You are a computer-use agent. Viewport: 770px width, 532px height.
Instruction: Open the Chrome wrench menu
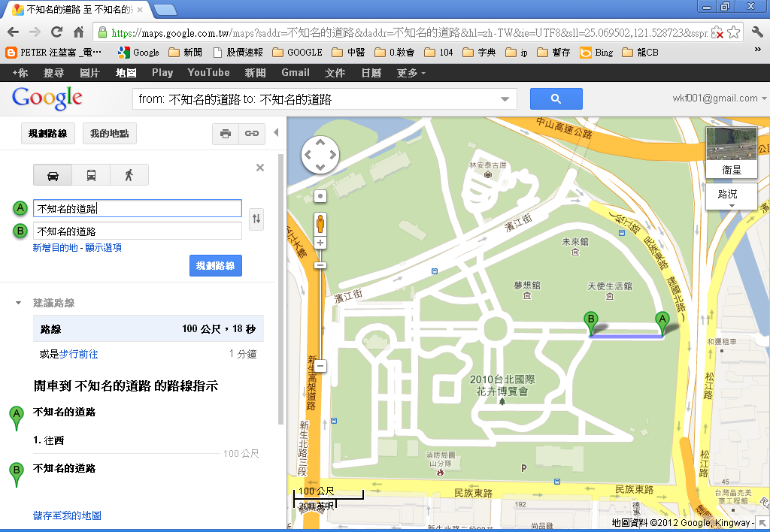[757, 32]
